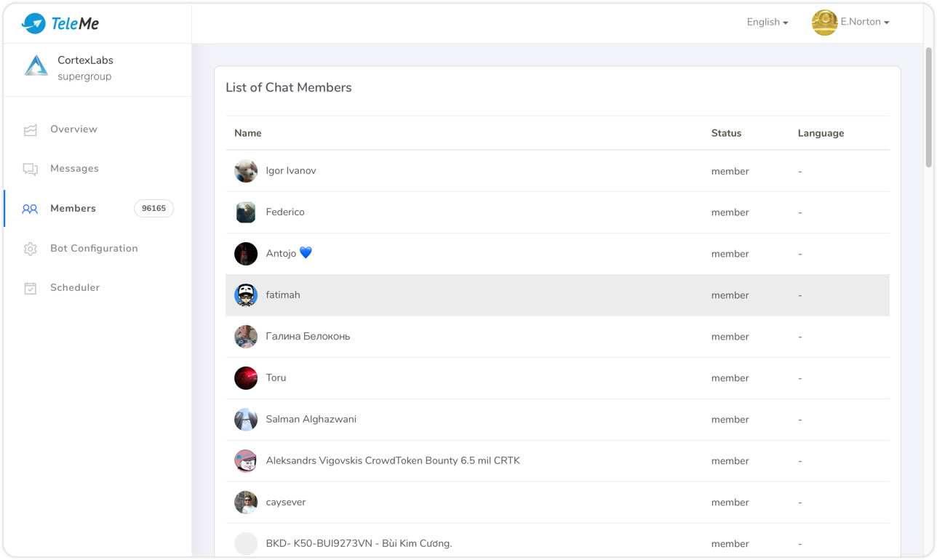
Task: Click the member status of caysever
Action: click(x=730, y=503)
